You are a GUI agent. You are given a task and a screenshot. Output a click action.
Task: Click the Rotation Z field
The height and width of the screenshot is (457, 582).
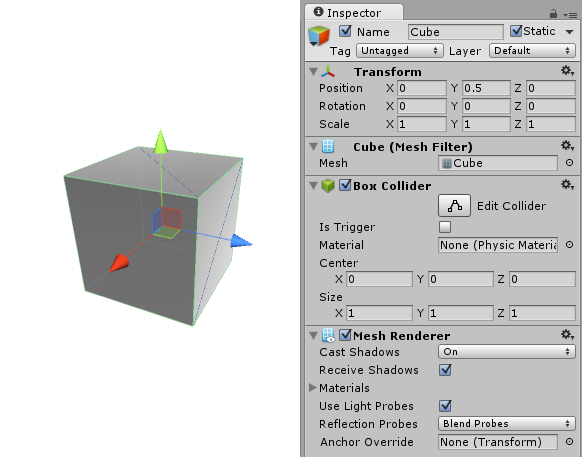551,106
